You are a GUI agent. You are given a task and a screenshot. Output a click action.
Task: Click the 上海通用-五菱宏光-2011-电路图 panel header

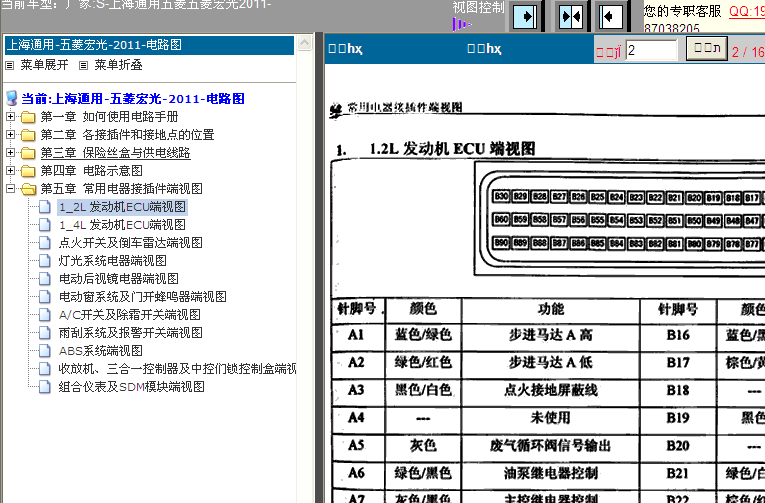tap(149, 45)
